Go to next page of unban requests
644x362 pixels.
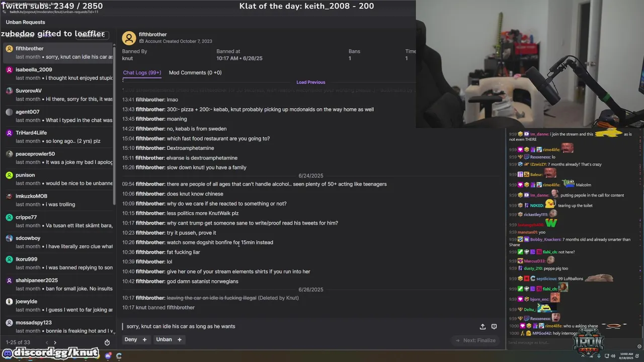[x=55, y=342]
